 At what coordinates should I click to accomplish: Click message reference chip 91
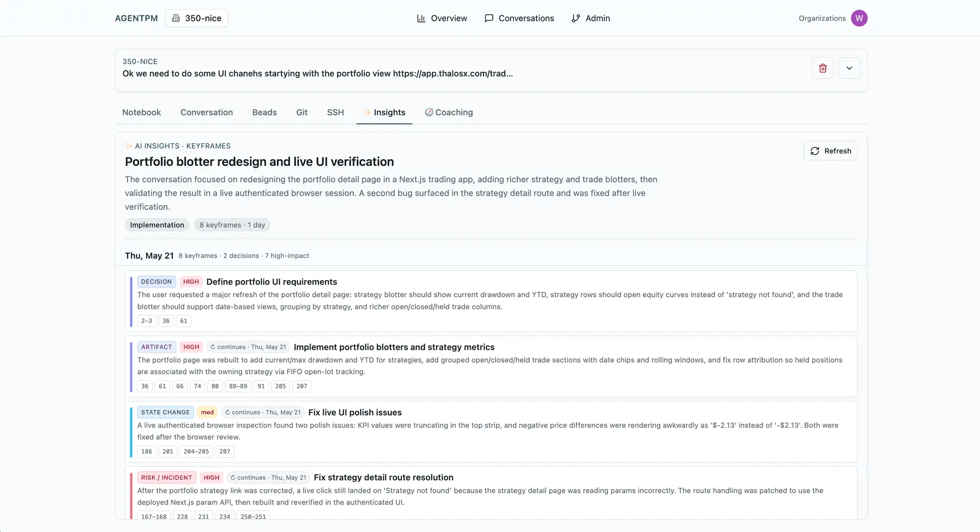click(x=261, y=386)
